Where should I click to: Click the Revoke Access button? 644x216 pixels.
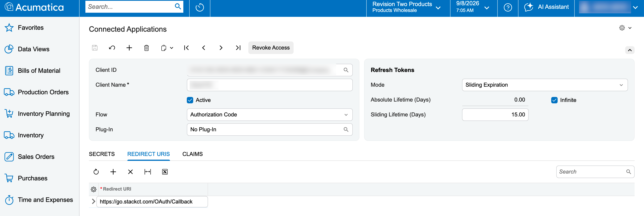click(271, 48)
